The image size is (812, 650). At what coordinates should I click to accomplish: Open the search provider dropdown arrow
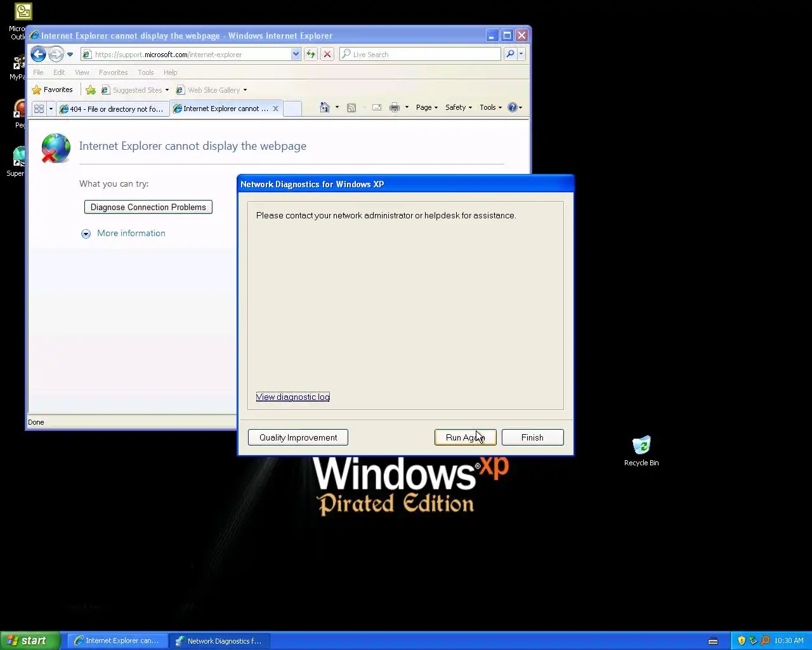521,55
